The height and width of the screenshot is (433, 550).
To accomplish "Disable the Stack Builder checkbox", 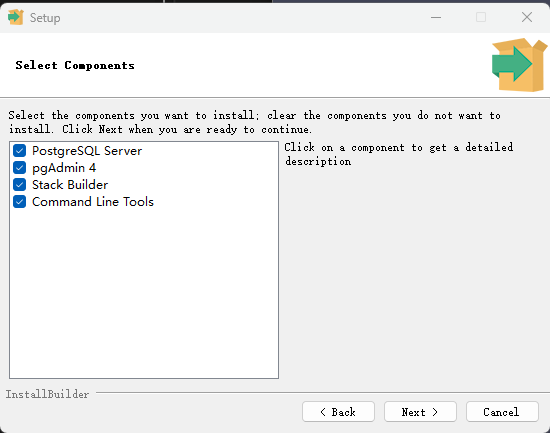I will [x=20, y=185].
